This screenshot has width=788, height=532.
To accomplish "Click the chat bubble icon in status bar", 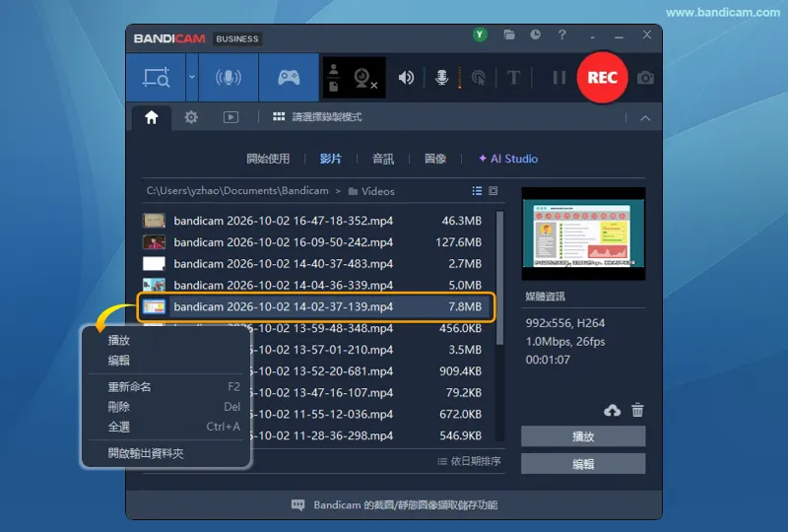I will (x=298, y=504).
